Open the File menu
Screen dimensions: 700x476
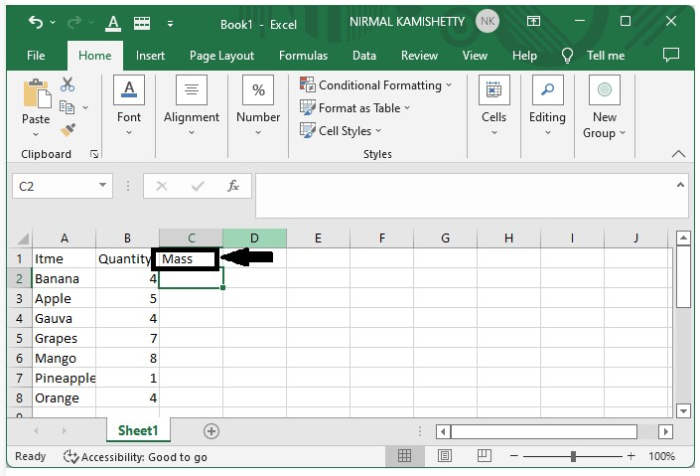coord(36,56)
